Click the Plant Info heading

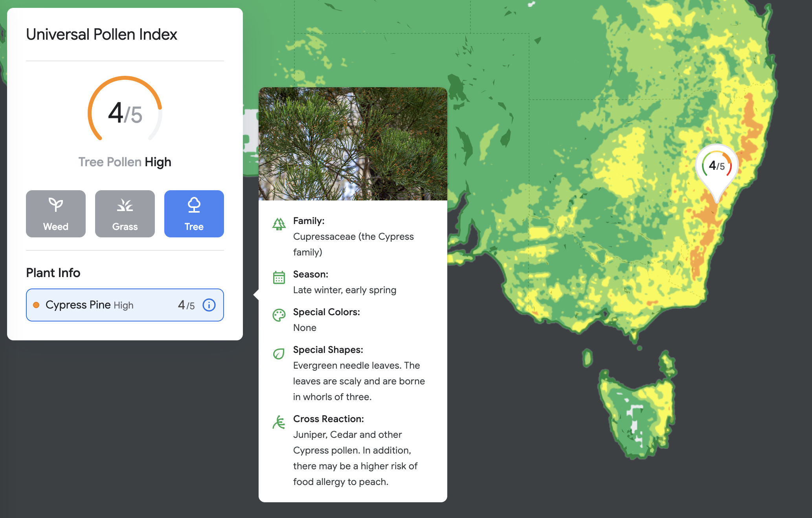click(x=53, y=273)
